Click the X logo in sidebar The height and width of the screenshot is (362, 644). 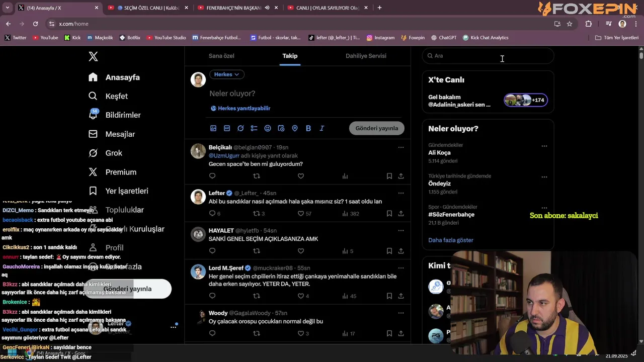93,56
